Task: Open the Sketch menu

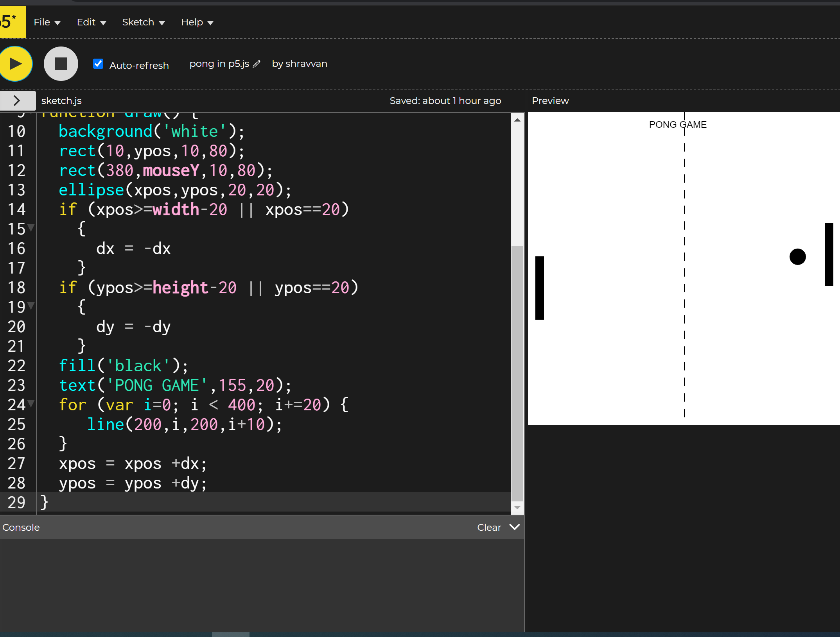Action: click(139, 22)
